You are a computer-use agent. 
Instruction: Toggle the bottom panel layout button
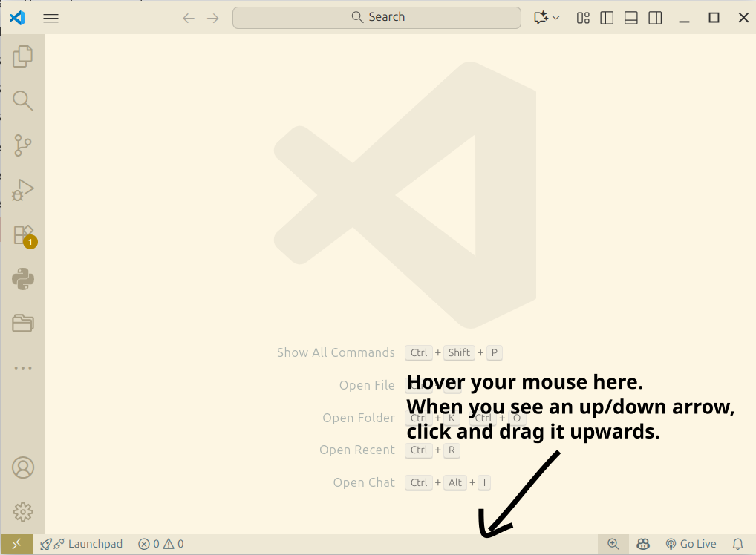631,18
